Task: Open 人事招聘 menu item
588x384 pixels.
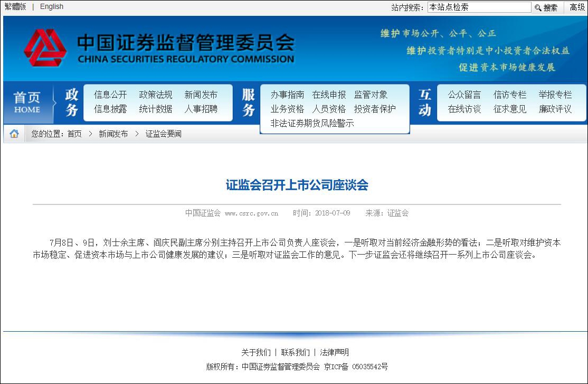Action: [201, 109]
